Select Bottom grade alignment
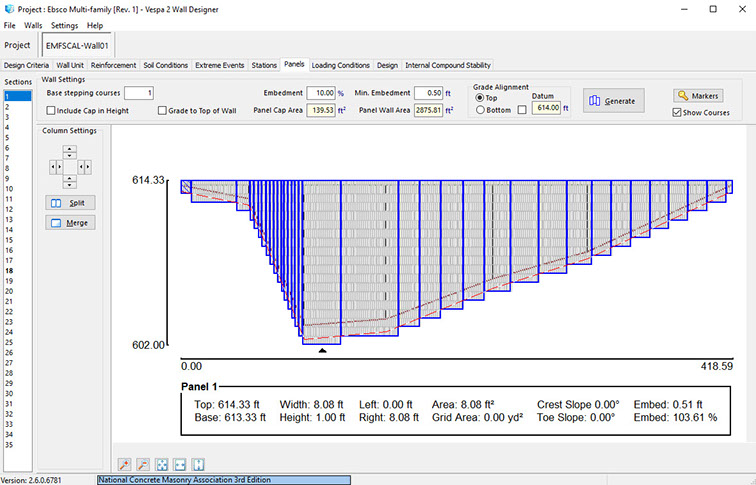The image size is (756, 485). coord(480,110)
